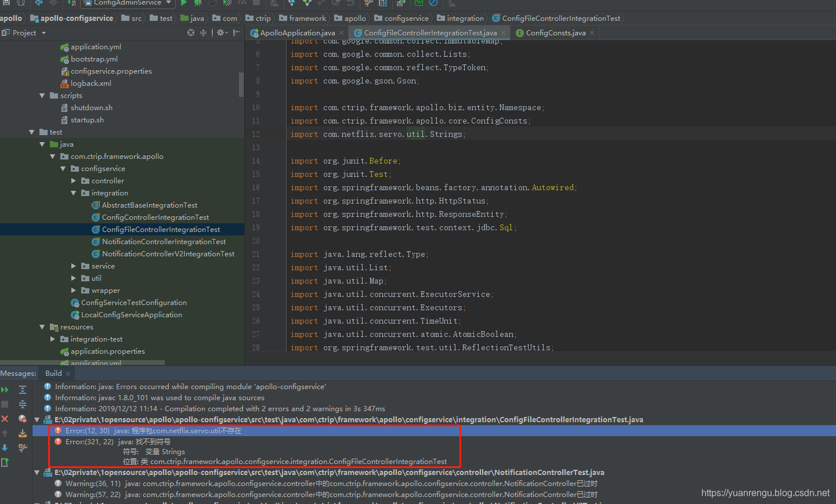Expand all build messages
836x504 pixels.
pos(23,390)
